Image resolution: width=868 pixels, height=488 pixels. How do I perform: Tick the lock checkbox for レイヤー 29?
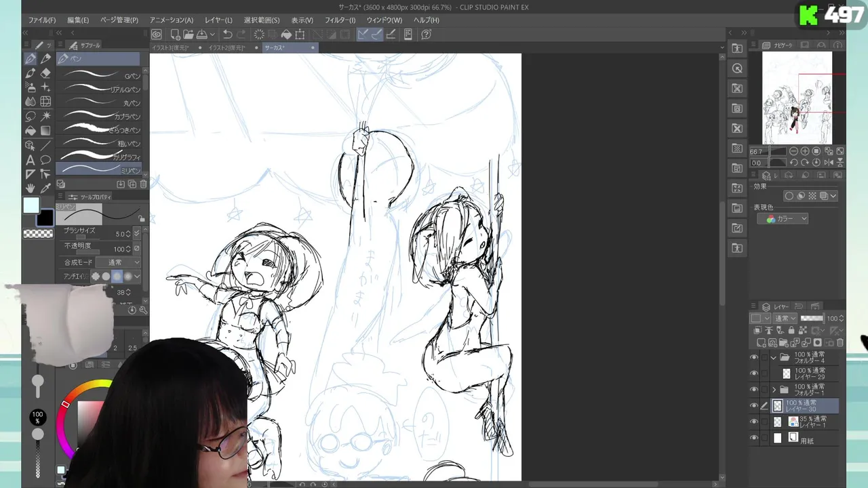point(765,373)
